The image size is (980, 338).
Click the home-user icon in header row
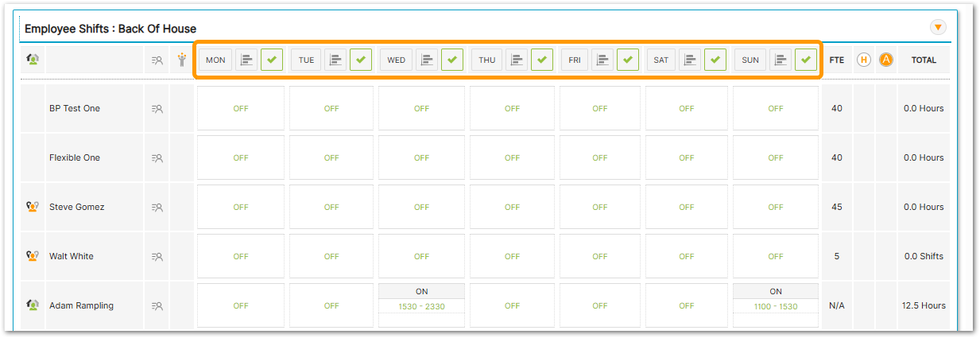click(33, 60)
